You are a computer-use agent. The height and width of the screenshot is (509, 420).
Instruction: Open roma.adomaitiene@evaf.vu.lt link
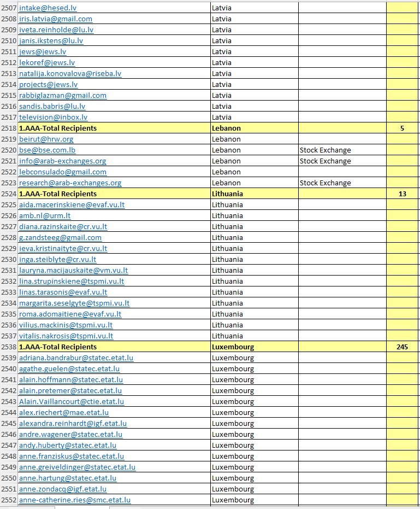click(x=70, y=314)
